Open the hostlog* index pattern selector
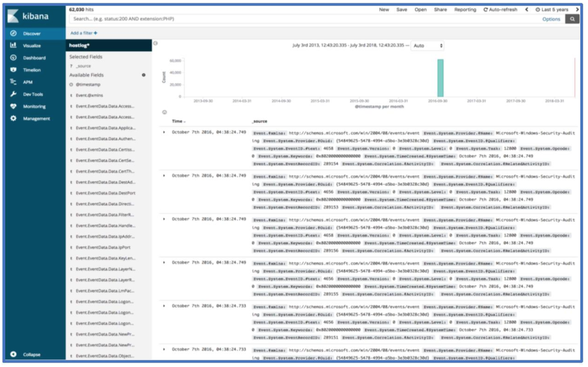588x367 pixels. click(x=109, y=45)
